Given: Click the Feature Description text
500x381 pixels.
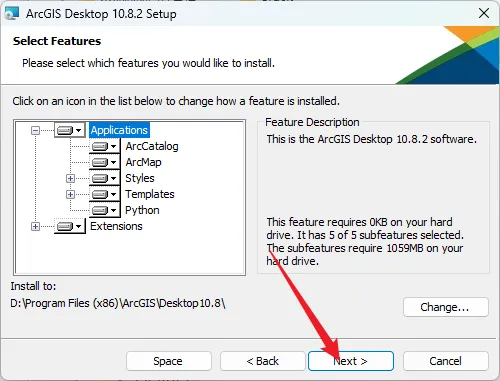Looking at the screenshot, I should 312,122.
